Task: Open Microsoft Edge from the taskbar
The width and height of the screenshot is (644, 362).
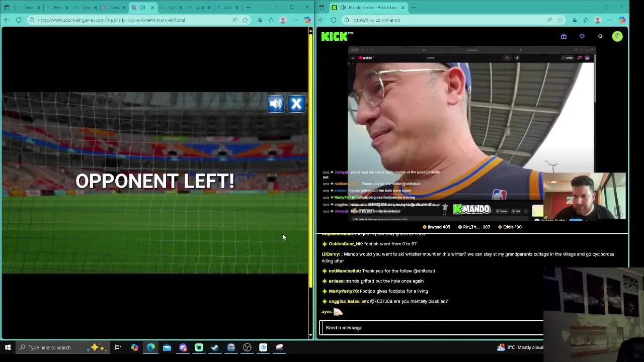Action: pos(151,347)
